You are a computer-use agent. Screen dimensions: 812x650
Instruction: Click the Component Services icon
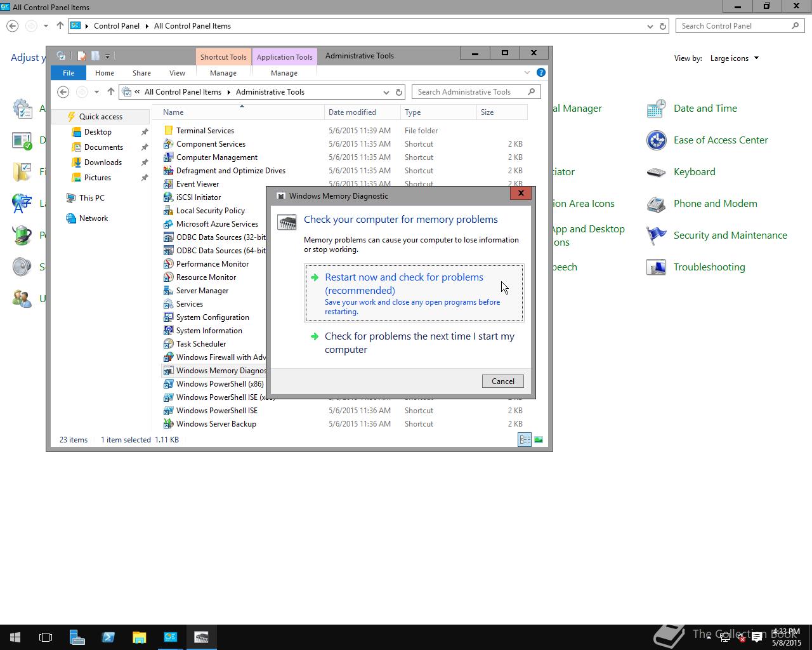pos(168,143)
